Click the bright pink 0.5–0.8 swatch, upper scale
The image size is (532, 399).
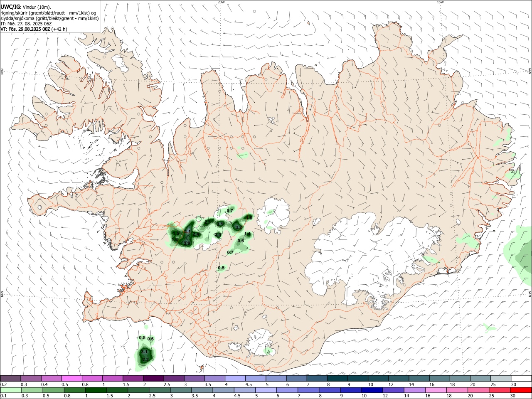click(x=71, y=378)
